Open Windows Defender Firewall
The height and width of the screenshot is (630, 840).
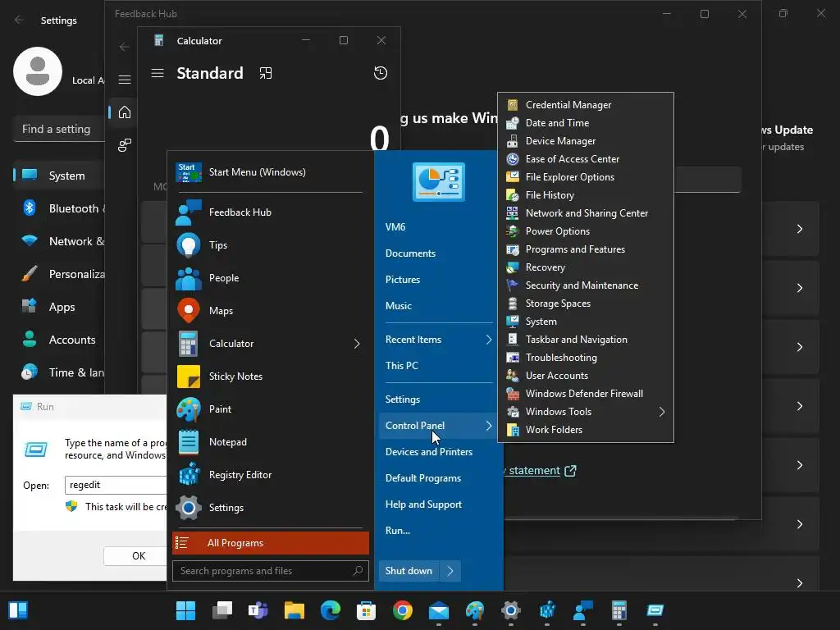click(586, 393)
